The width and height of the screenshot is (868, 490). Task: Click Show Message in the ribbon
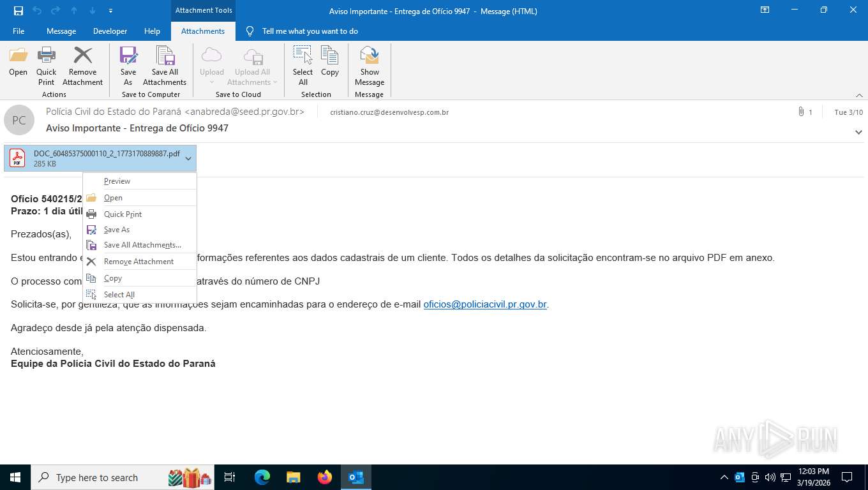coord(370,66)
